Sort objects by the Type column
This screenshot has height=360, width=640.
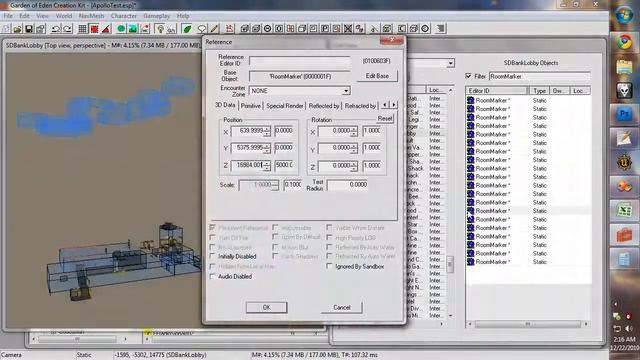click(x=539, y=91)
